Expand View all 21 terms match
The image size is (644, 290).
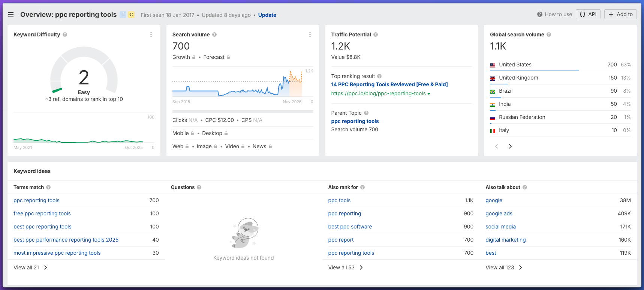(x=30, y=267)
